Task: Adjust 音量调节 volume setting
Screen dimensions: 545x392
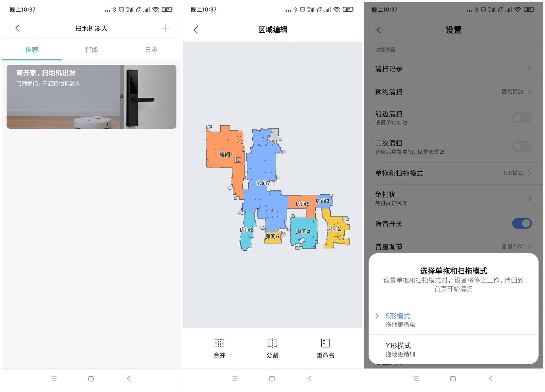Action: click(x=453, y=246)
